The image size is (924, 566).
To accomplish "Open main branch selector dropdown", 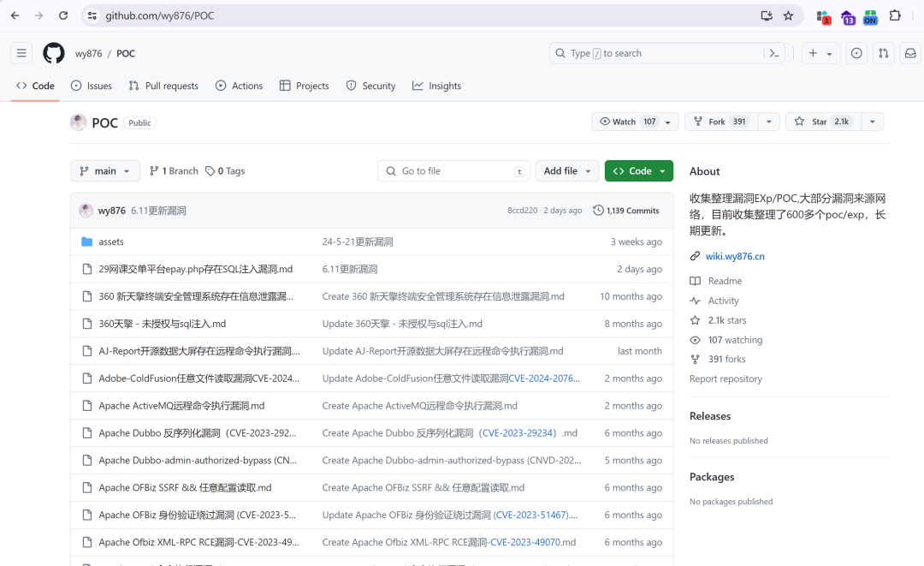I will (105, 171).
